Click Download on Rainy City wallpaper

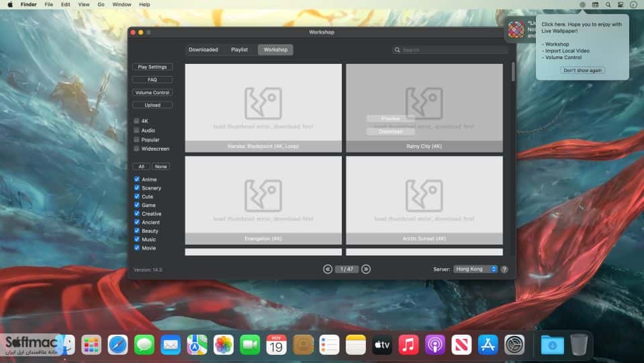click(391, 132)
